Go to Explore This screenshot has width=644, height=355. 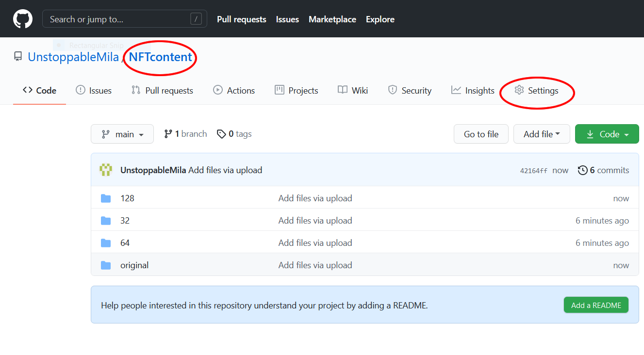380,19
